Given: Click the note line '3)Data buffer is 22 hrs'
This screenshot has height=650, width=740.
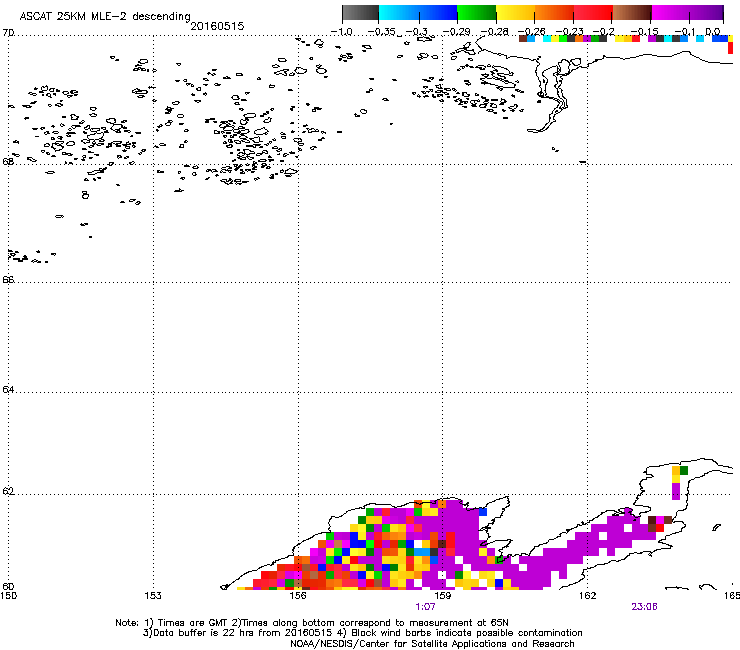Looking at the screenshot, I should 362,633.
